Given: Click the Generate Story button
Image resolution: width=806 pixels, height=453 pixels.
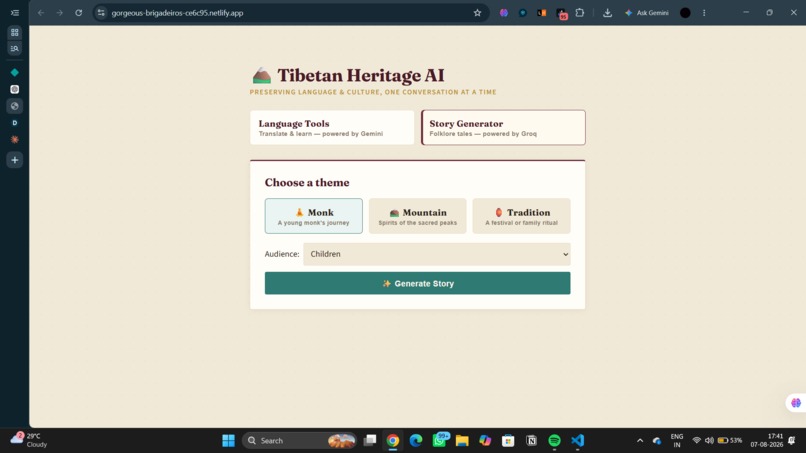Looking at the screenshot, I should [x=417, y=283].
